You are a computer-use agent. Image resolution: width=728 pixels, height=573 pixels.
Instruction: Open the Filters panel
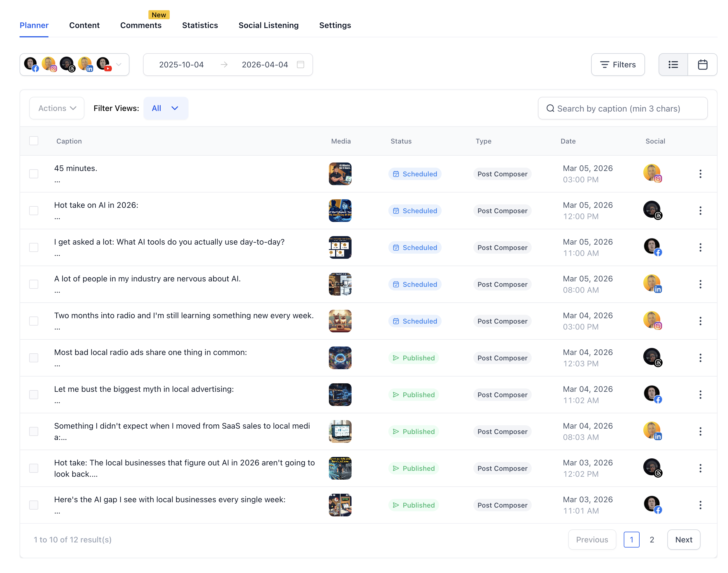[x=618, y=65]
